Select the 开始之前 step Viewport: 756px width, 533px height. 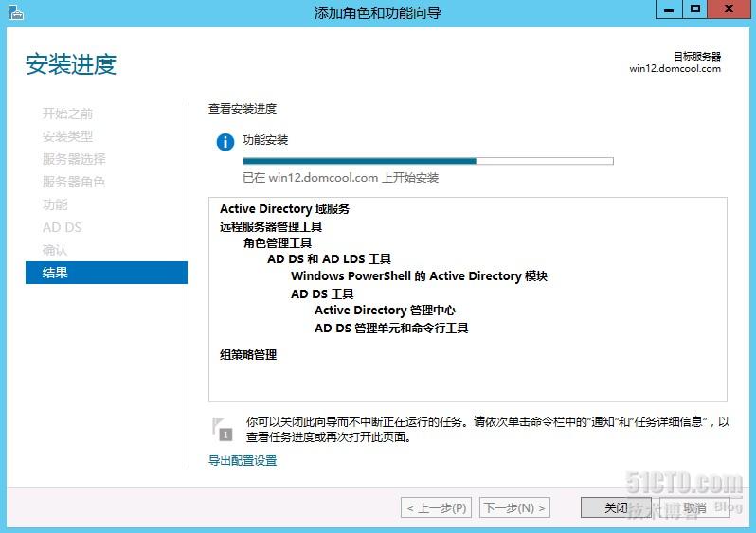click(x=67, y=114)
